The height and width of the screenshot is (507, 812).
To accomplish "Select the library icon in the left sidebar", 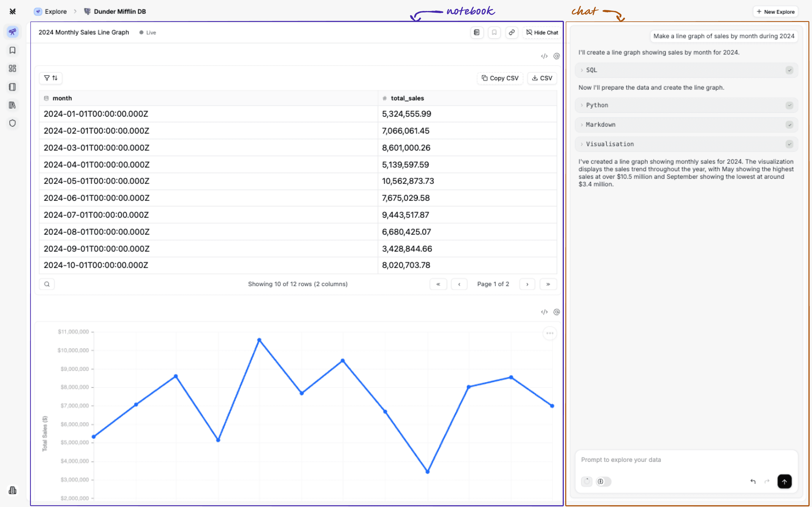I will click(x=12, y=105).
